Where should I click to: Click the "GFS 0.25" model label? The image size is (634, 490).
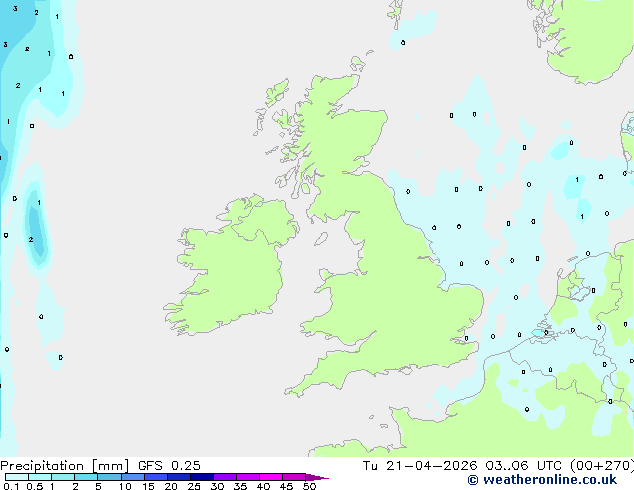click(169, 466)
